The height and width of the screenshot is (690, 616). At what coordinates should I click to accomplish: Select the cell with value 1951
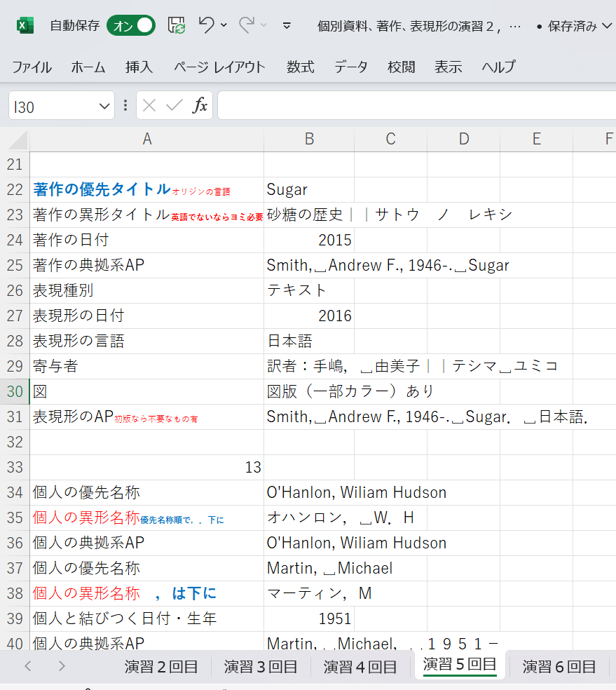coord(309,618)
